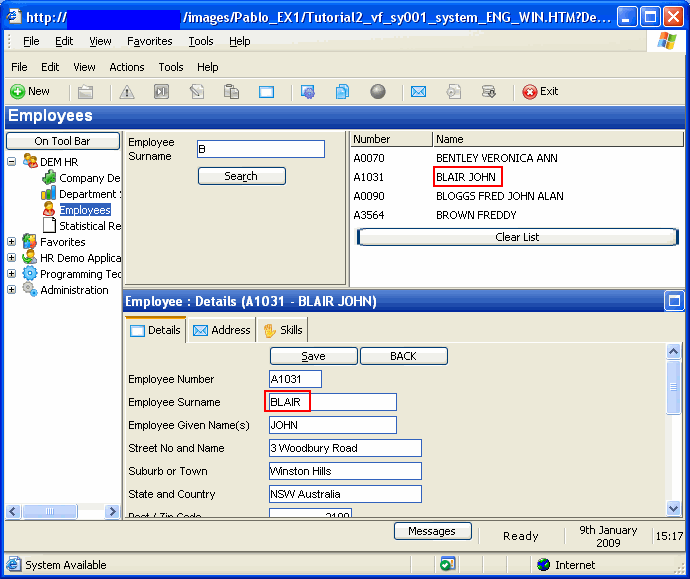Click the envelope mail toolbar icon

tap(418, 92)
